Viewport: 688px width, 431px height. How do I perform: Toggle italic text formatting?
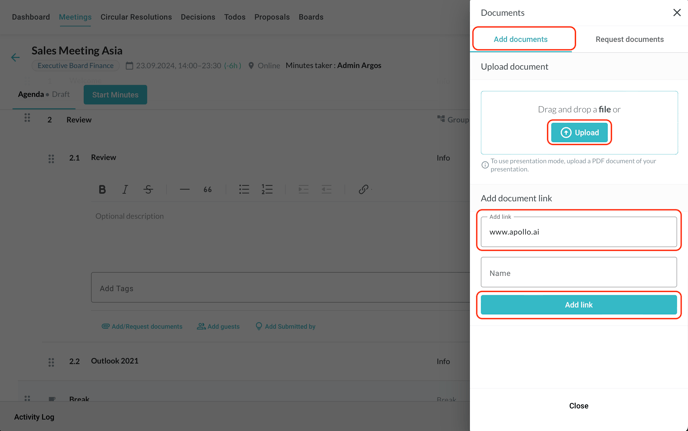[x=125, y=189]
